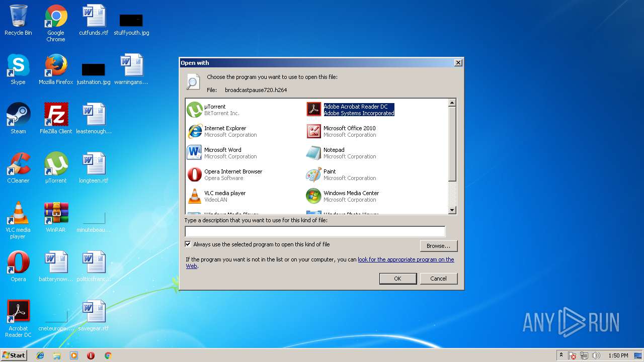Select the CCleaner desktop shortcut
Screen dimensions: 644x362
pos(18,168)
